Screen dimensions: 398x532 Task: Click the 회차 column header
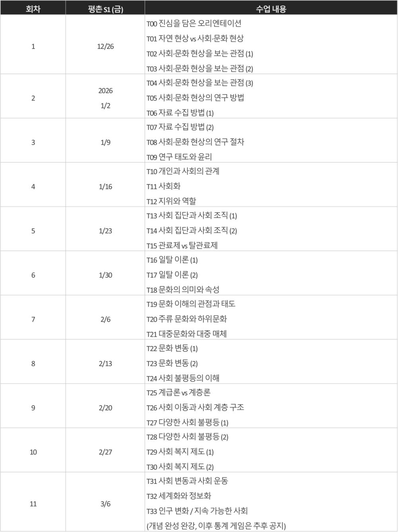[33, 8]
